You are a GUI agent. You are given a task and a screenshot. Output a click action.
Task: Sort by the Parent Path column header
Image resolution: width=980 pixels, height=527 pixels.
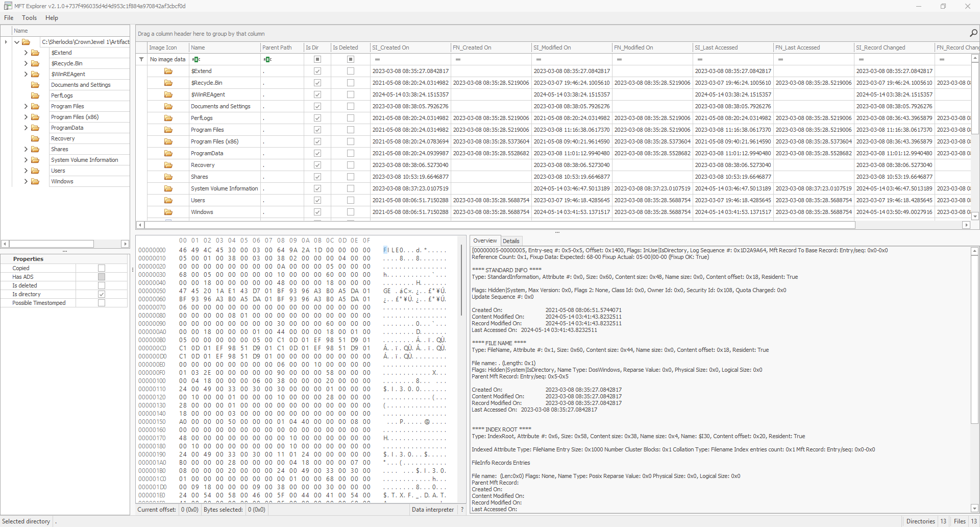282,47
